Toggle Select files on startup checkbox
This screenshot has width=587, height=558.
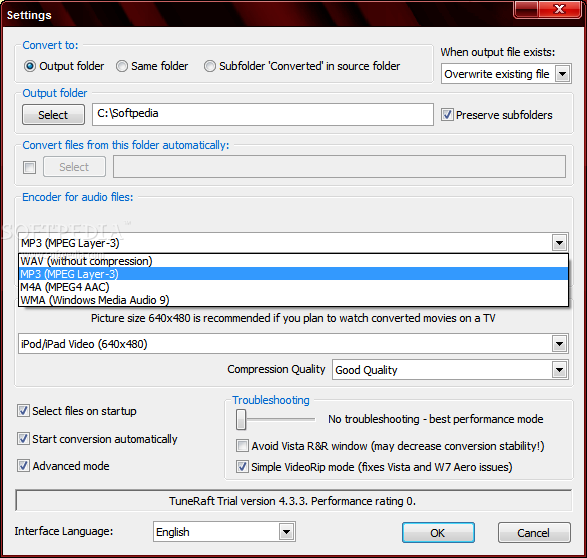point(23,411)
